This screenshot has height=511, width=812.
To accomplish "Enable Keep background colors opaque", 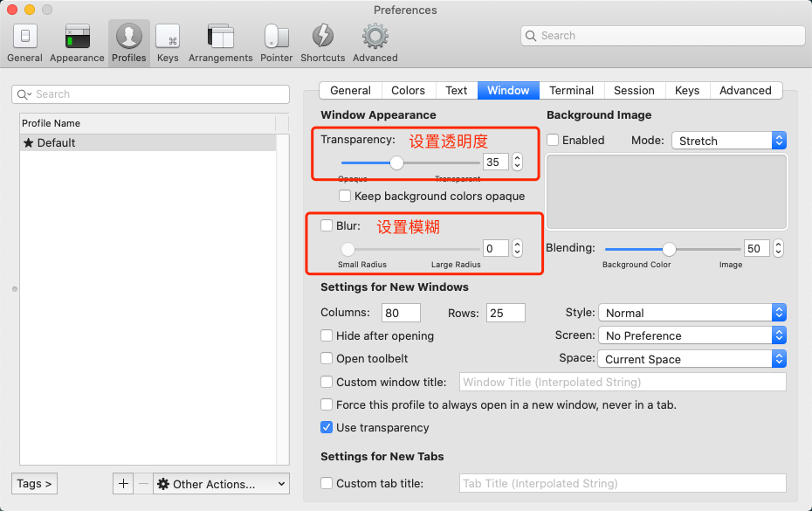I will click(x=345, y=196).
